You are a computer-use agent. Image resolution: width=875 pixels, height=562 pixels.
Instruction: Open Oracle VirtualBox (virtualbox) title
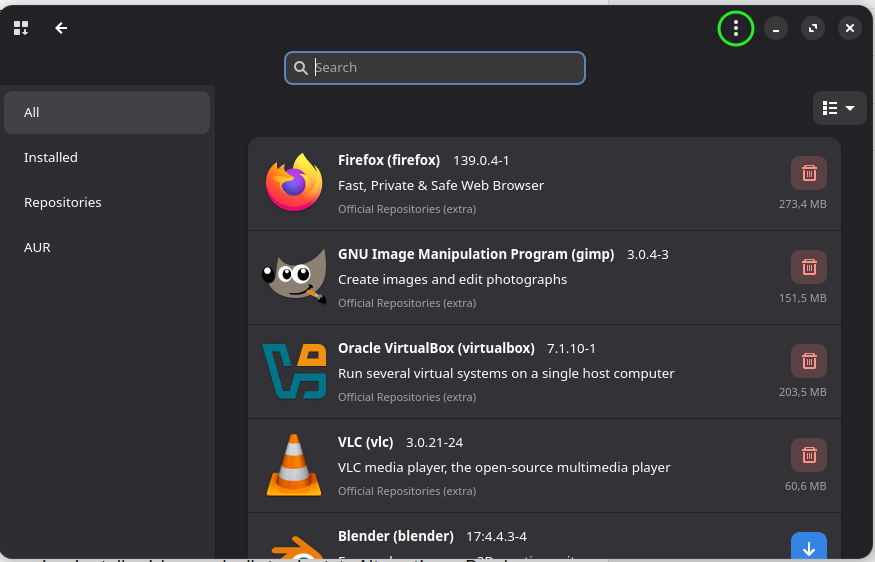pos(436,348)
